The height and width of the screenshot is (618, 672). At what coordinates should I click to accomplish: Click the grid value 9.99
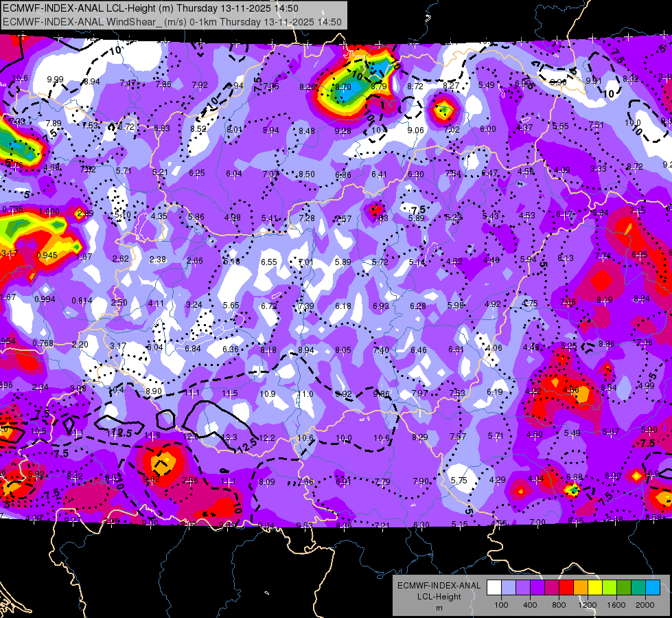click(x=55, y=80)
